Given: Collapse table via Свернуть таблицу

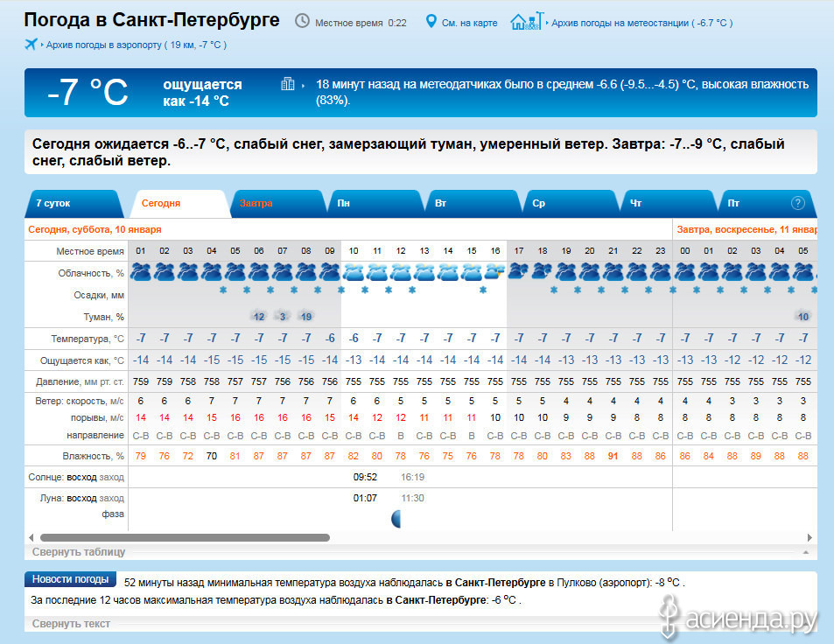Looking at the screenshot, I should pyautogui.click(x=79, y=552).
